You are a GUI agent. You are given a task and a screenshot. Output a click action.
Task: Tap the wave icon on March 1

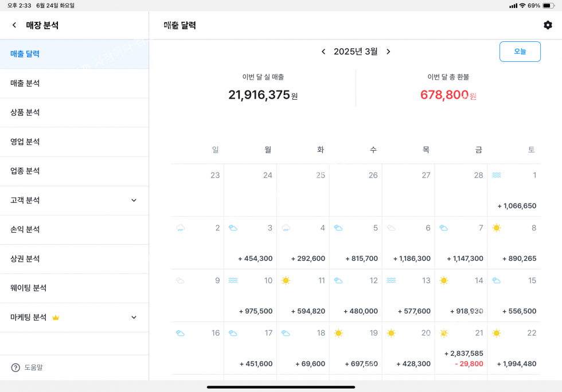(x=496, y=175)
